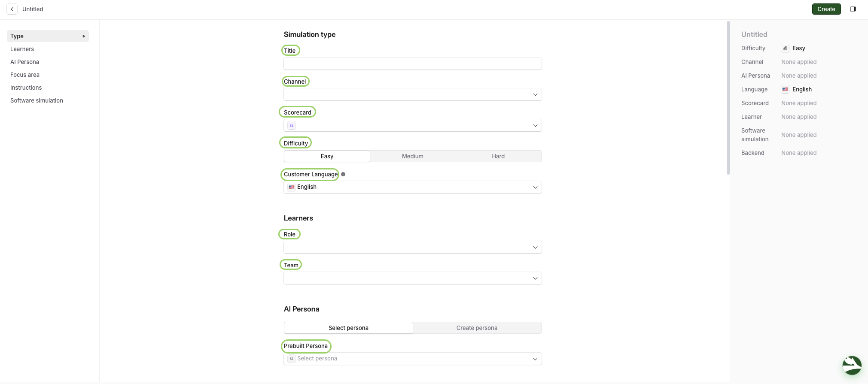Click the AI Persona section heading in form

point(302,309)
